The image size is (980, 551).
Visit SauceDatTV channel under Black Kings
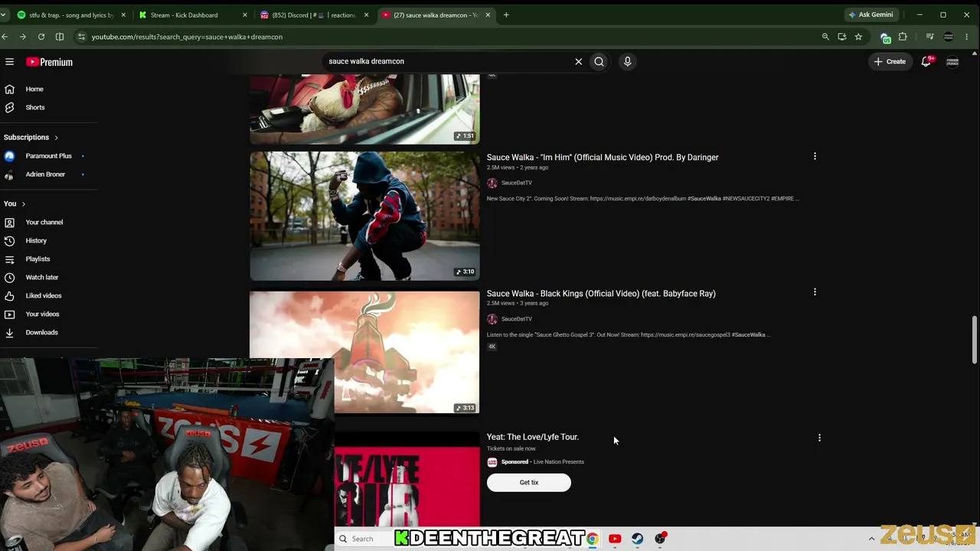coord(516,319)
